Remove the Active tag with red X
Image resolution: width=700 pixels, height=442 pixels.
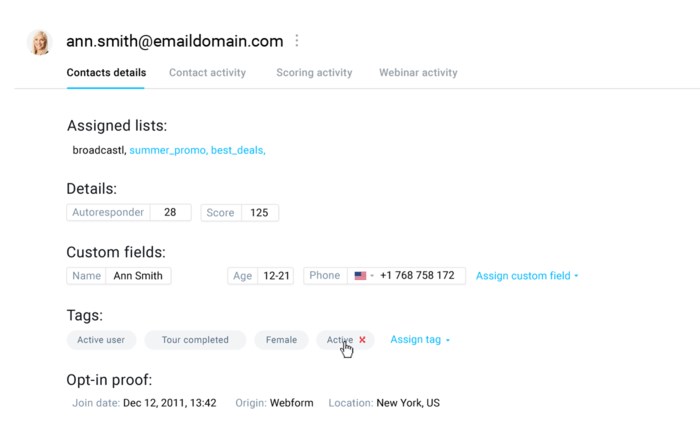pos(362,340)
